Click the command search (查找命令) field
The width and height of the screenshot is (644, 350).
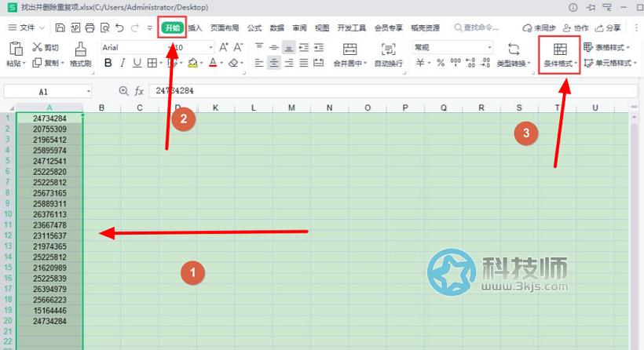(x=477, y=28)
